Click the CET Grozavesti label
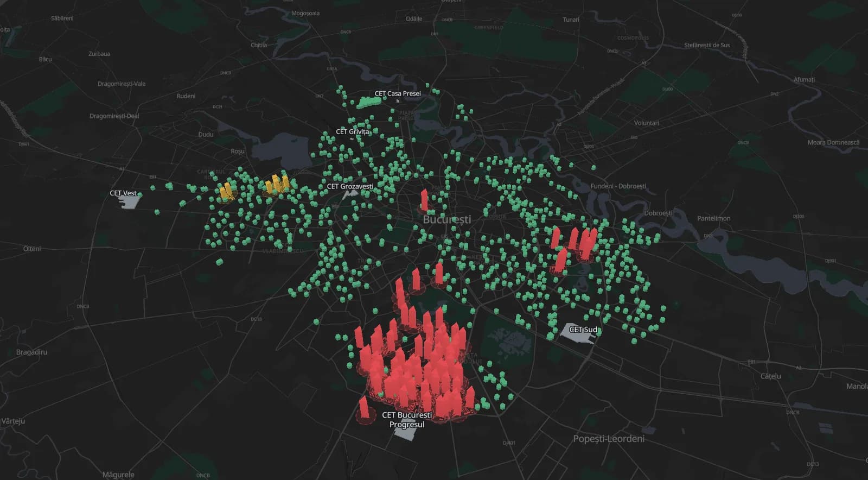The height and width of the screenshot is (480, 868). pos(350,186)
